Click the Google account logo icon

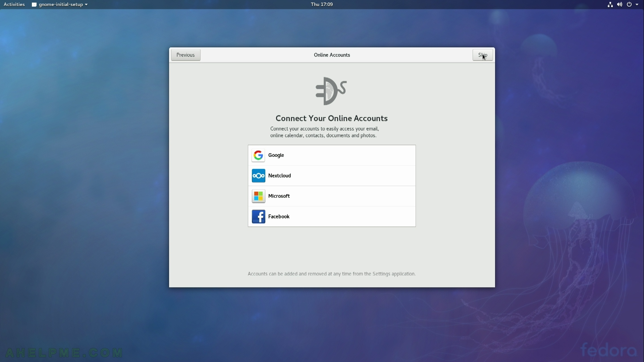[x=258, y=155]
